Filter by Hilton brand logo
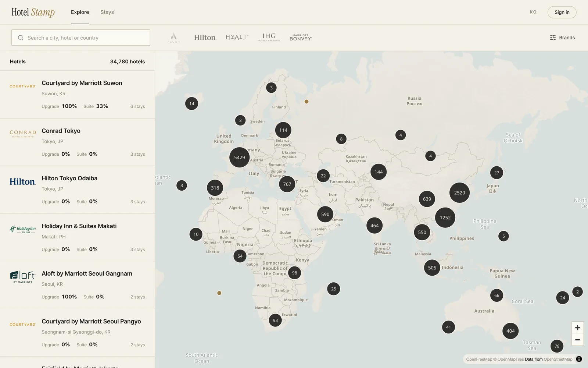Screen dimensions: 588x368 click(205, 38)
